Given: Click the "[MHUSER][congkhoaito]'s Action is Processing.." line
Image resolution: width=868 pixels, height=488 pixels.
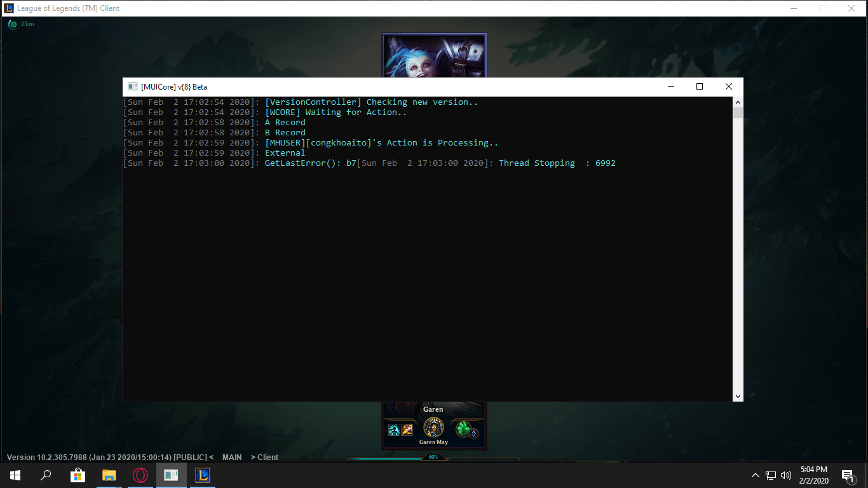Looking at the screenshot, I should coord(382,143).
